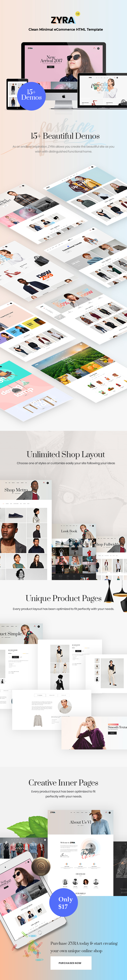Viewport: 127px width, 980px height.
Task: Click the yellow 1.0 version badge
Action: (78, 14)
